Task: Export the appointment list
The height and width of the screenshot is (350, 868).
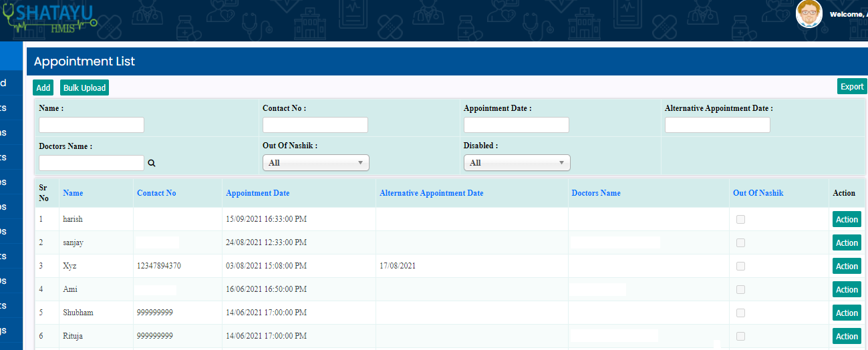Action: point(851,87)
